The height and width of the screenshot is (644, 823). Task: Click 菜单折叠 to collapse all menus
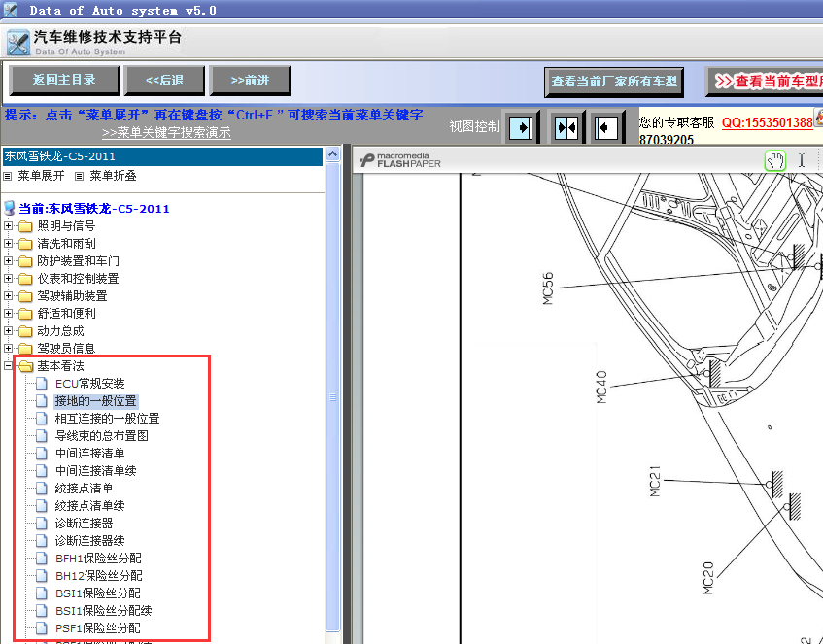[113, 176]
